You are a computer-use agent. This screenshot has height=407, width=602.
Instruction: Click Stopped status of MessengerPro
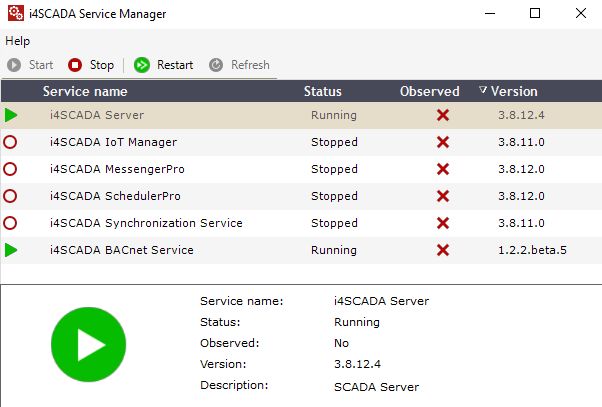(x=334, y=169)
